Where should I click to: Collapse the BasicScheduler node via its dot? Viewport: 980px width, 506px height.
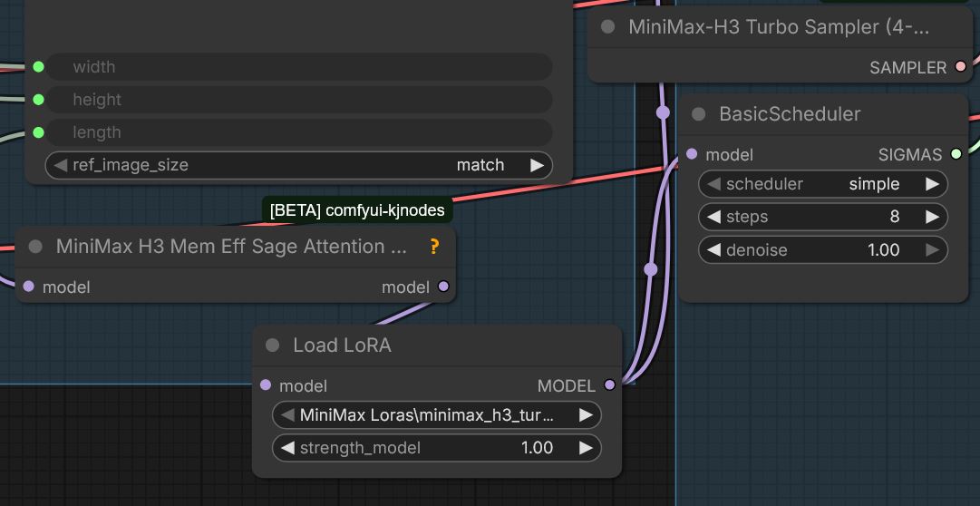point(698,114)
